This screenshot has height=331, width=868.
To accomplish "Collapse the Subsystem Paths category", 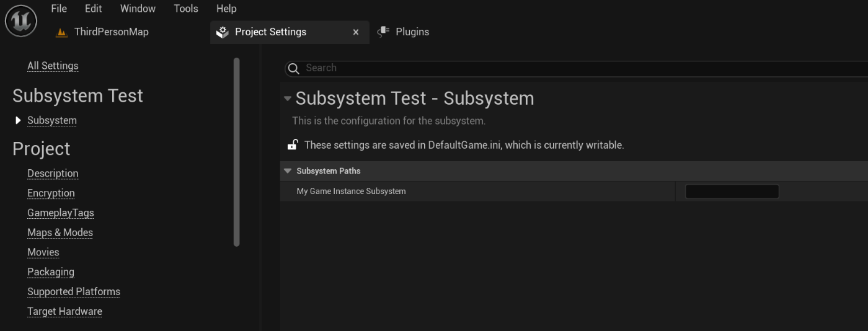I will [x=288, y=171].
